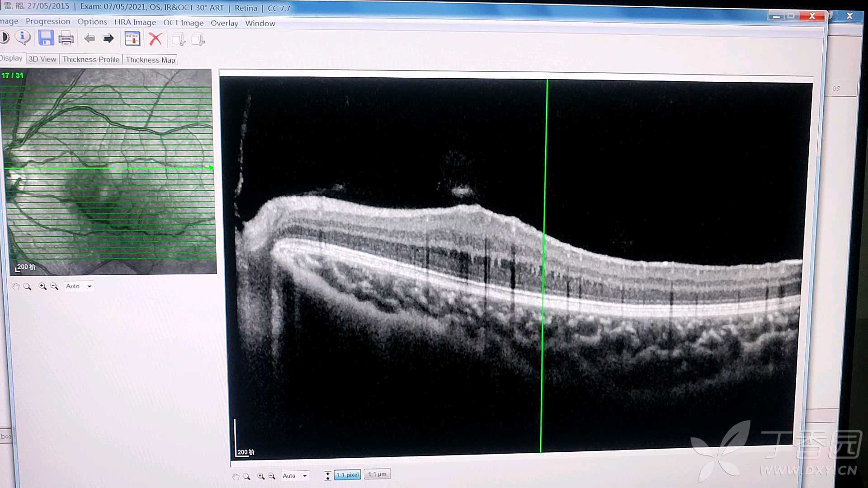Open the Options menu
The height and width of the screenshot is (488, 868).
92,22
